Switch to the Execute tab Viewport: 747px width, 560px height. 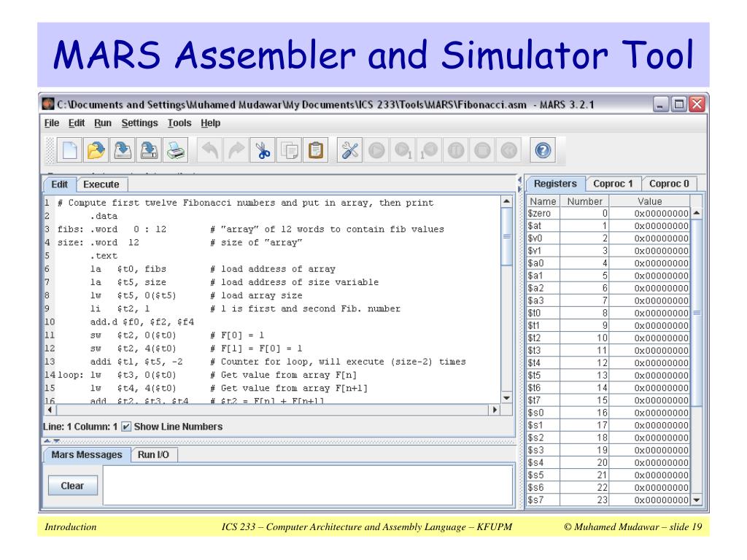[x=101, y=184]
